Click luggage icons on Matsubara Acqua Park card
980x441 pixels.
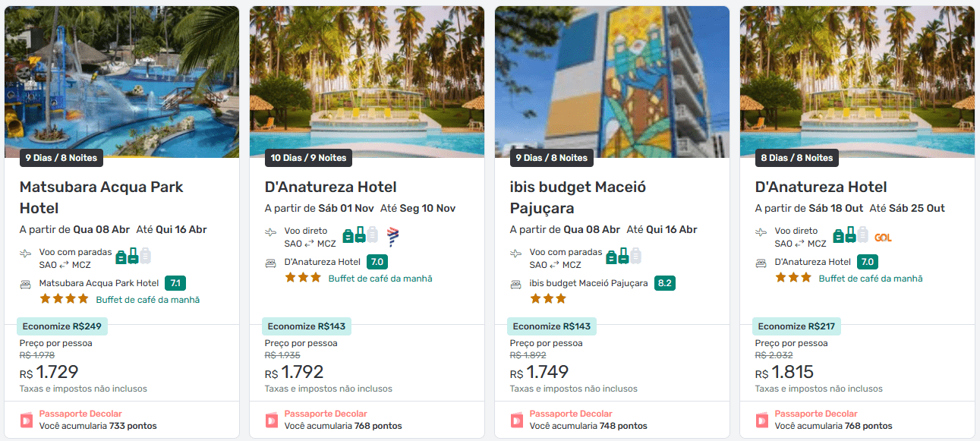133,257
